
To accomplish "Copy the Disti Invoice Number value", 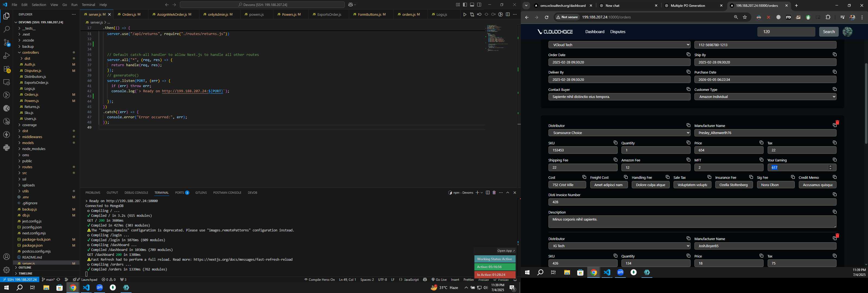I will 834,195.
